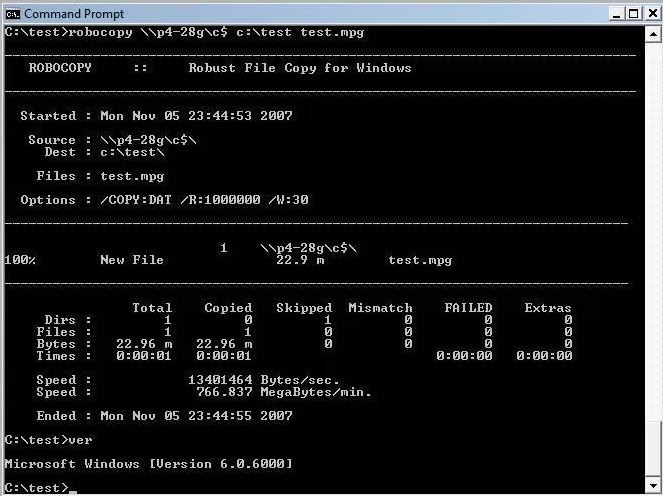This screenshot has width=663, height=496.
Task: Click the 'Extras' column header
Action: click(x=548, y=308)
